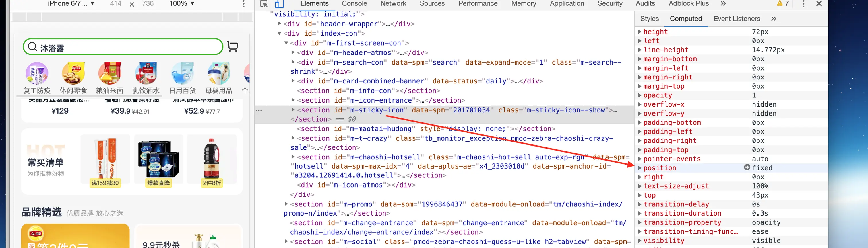Select the m-icon-atmos div row
The width and height of the screenshot is (868, 248).
tap(356, 185)
